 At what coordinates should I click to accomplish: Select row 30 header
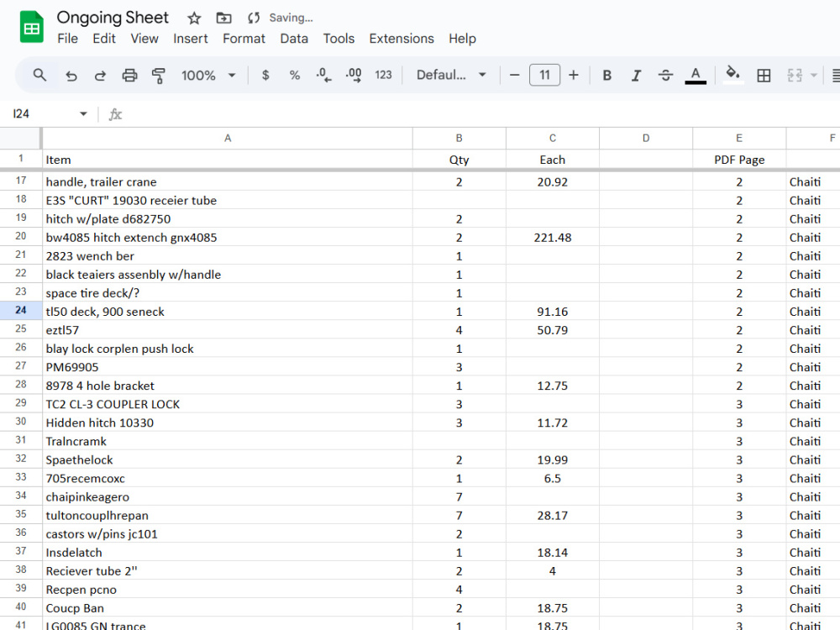[21, 422]
